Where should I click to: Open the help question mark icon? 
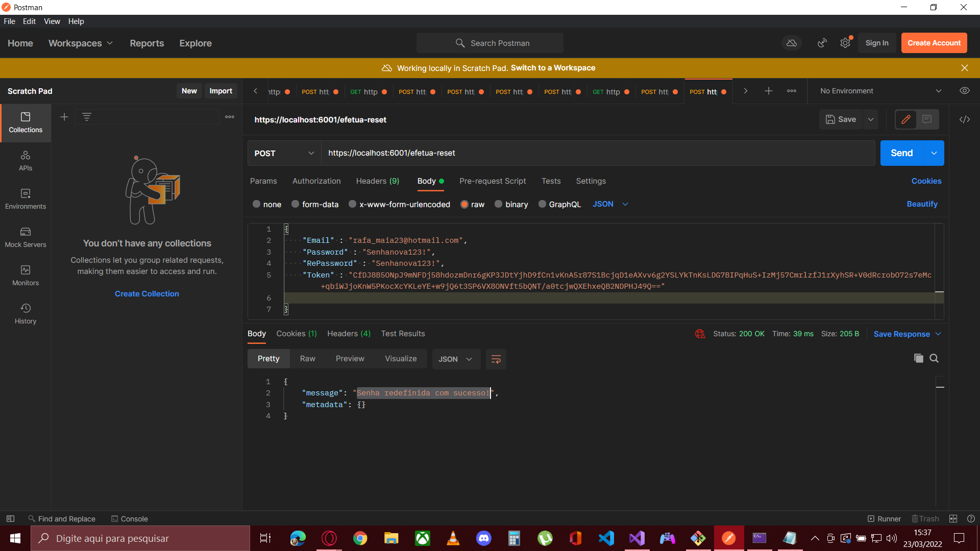point(971,519)
